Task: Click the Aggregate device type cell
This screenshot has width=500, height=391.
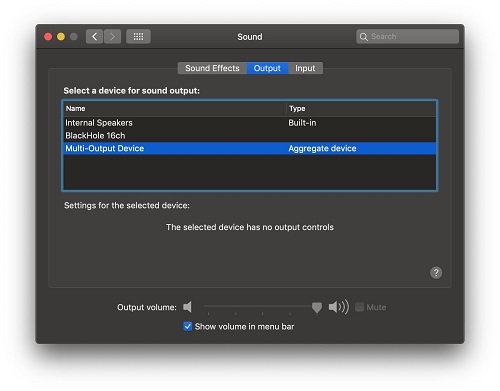Action: tap(322, 148)
